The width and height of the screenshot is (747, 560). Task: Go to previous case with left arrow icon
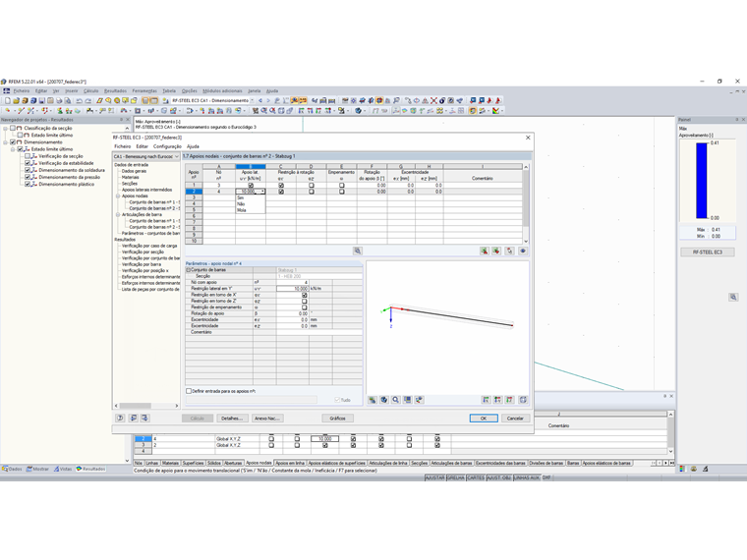coord(260,100)
